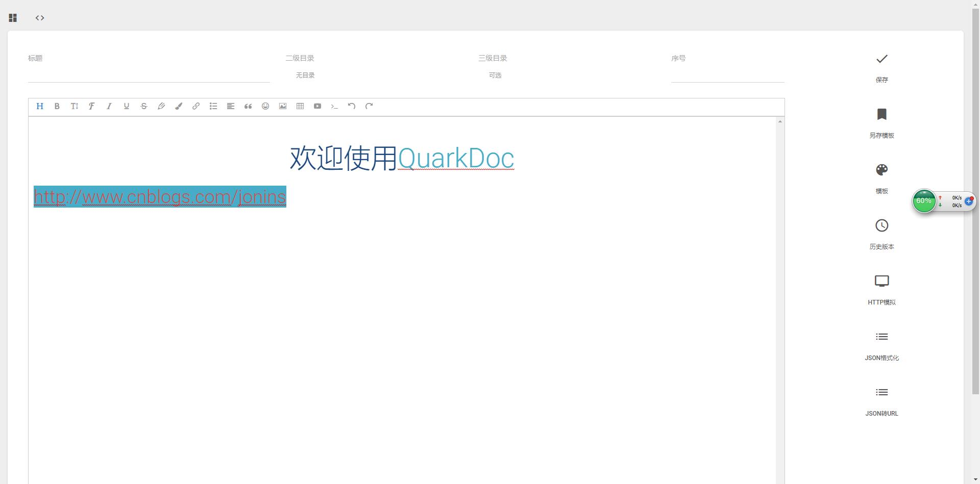
Task: Toggle italic formatting
Action: [109, 106]
